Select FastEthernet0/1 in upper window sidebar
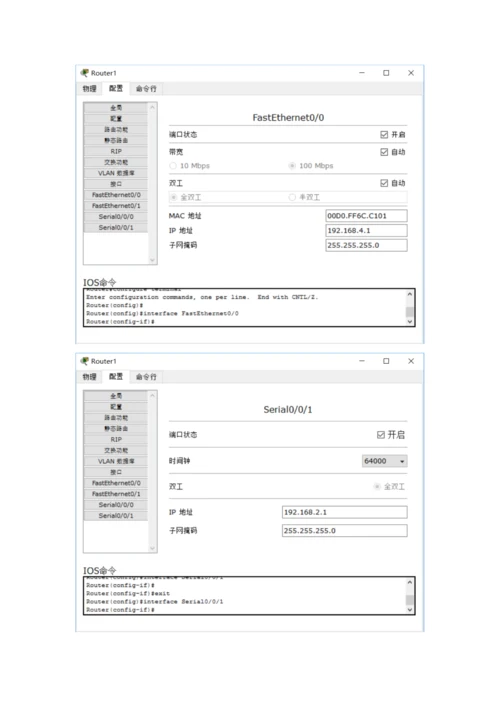The image size is (500, 707). [x=116, y=206]
